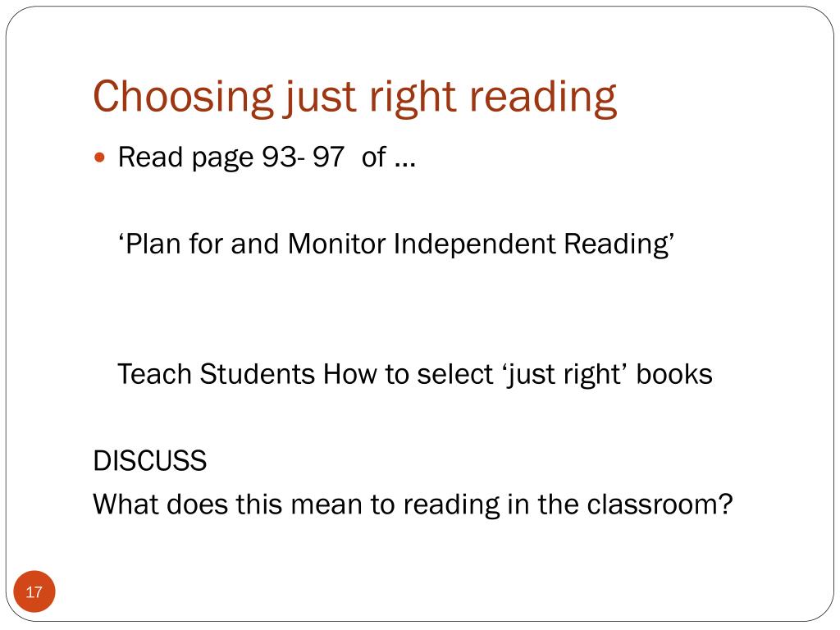This screenshot has width=840, height=630.
Task: Click the 'DISCUSS' heading
Action: pyautogui.click(x=150, y=461)
